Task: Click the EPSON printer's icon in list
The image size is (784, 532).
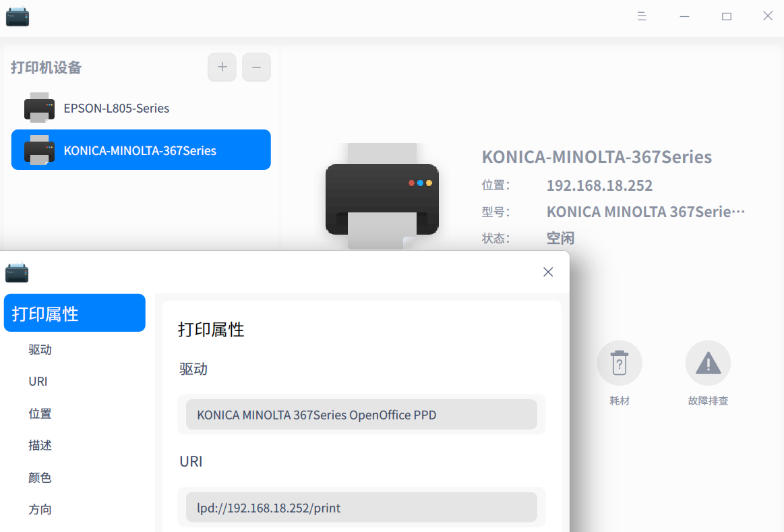Action: [40, 107]
